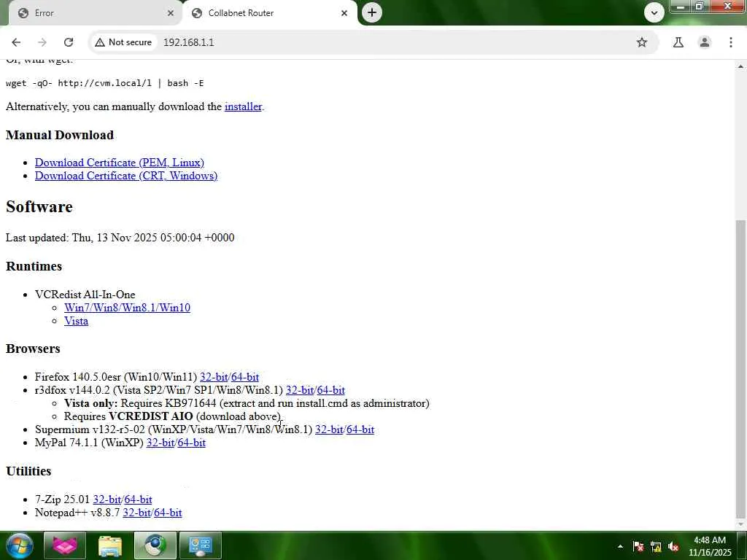Open the Chrome three-dot menu
The width and height of the screenshot is (747, 560).
pos(731,42)
